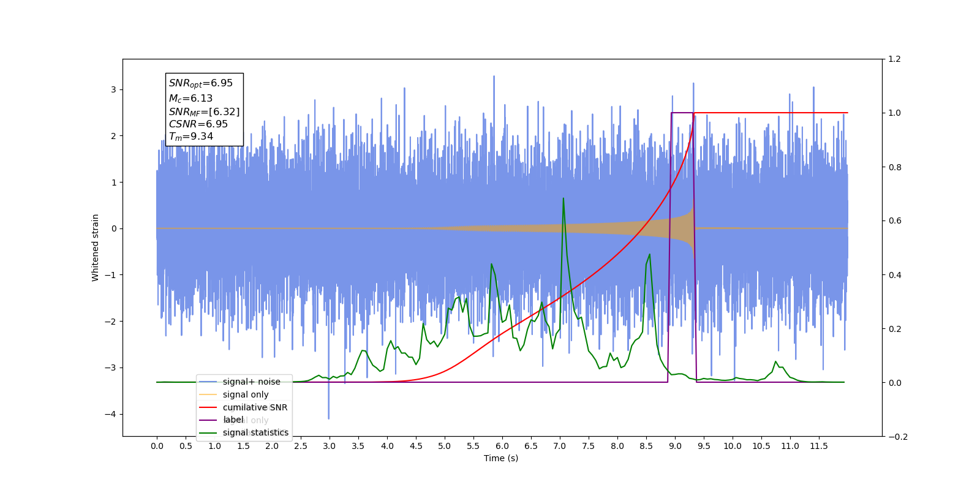Click the right y-axis tick label −0.2
The height and width of the screenshot is (490, 980).
[x=897, y=437]
